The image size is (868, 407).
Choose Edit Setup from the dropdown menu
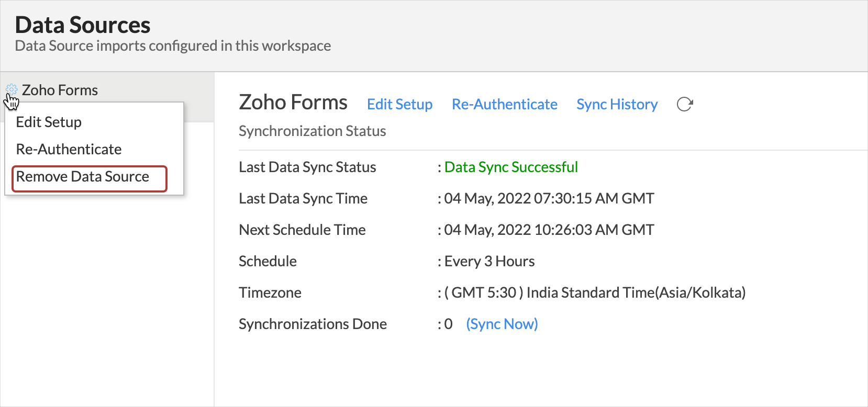click(x=49, y=122)
